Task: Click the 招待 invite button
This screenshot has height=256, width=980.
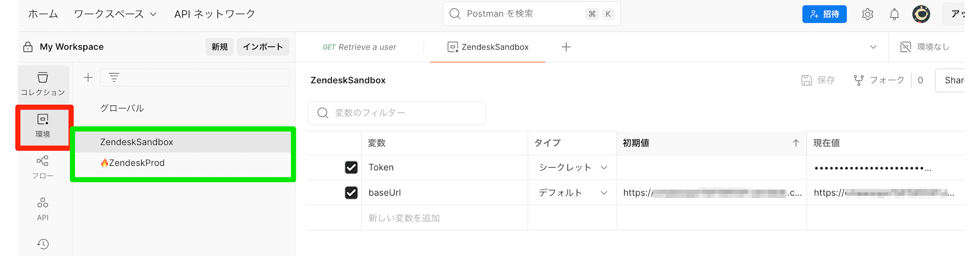Action: (x=824, y=14)
